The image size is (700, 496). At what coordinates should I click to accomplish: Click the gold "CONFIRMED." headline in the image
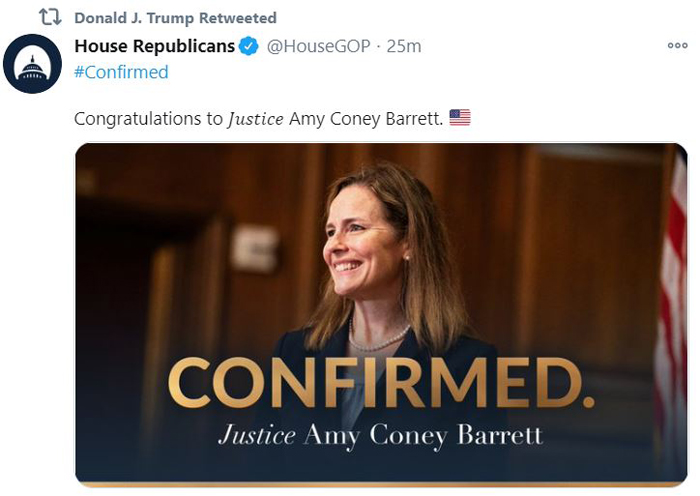click(382, 382)
